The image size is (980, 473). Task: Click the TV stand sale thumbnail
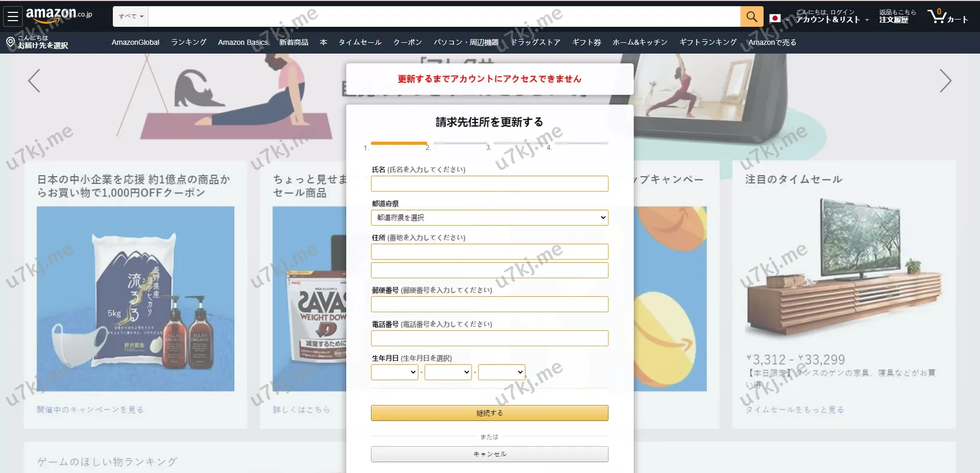coord(843,268)
